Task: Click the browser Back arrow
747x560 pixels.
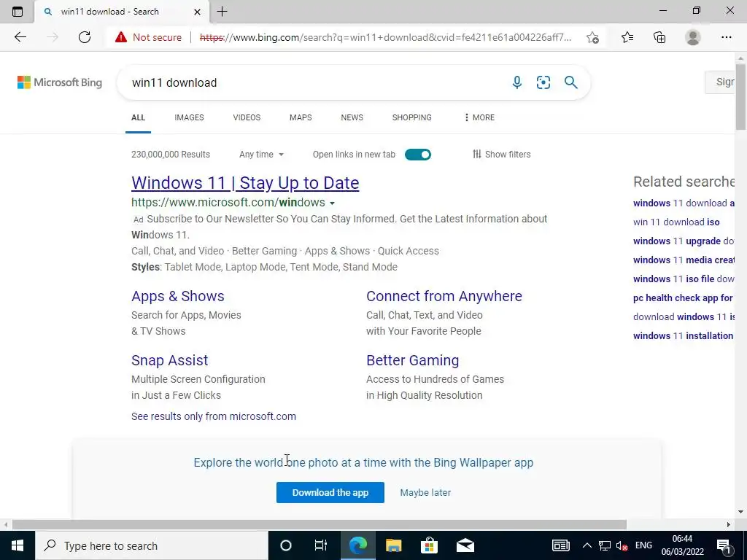Action: [20, 37]
